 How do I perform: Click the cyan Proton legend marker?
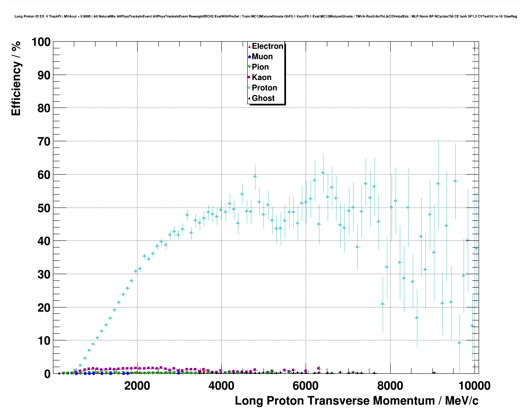(x=249, y=88)
